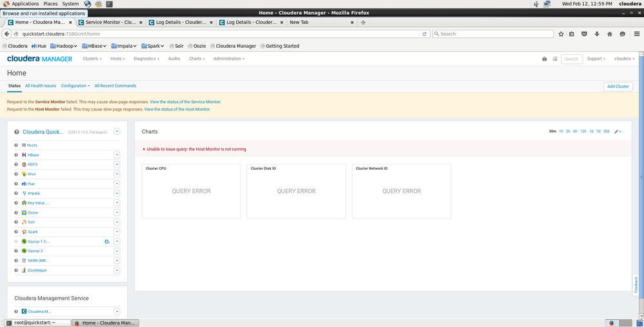Click the status icon beside HBase
This screenshot has height=327, width=644.
(x=16, y=155)
